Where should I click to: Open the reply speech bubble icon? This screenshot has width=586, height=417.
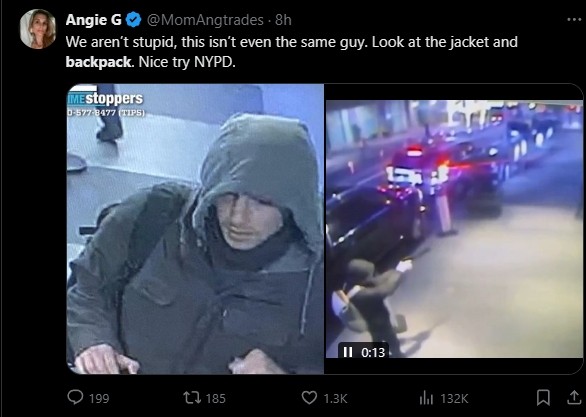pyautogui.click(x=75, y=397)
